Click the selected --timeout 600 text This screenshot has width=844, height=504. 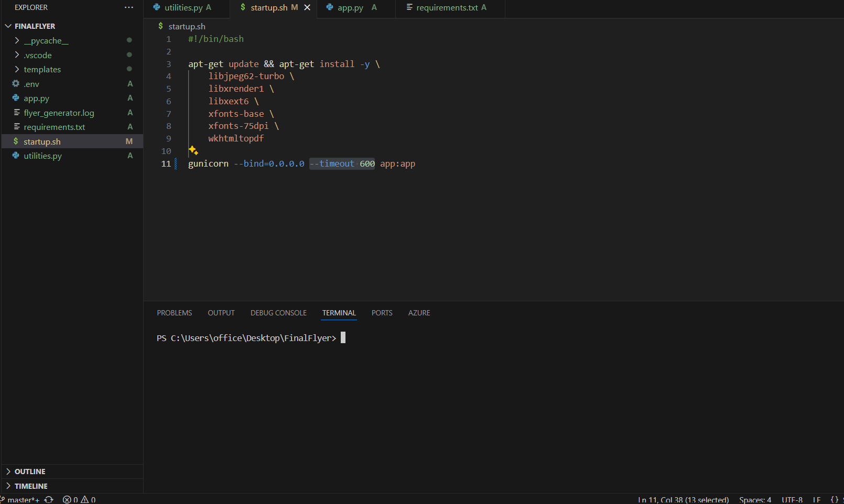(342, 163)
